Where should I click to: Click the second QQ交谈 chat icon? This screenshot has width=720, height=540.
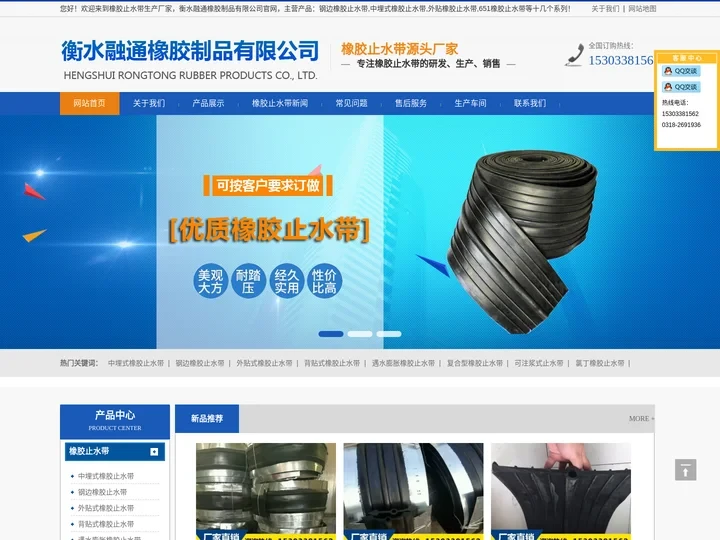tap(681, 87)
